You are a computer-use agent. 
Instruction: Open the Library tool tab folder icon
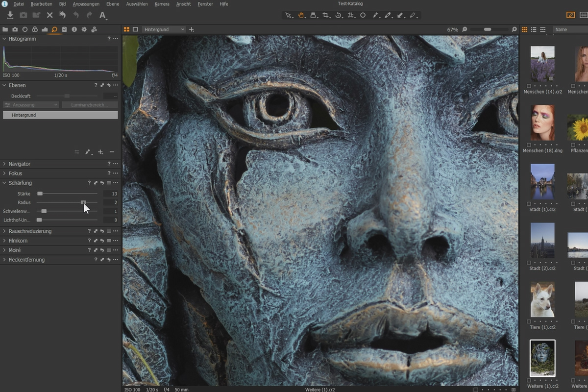(5, 29)
